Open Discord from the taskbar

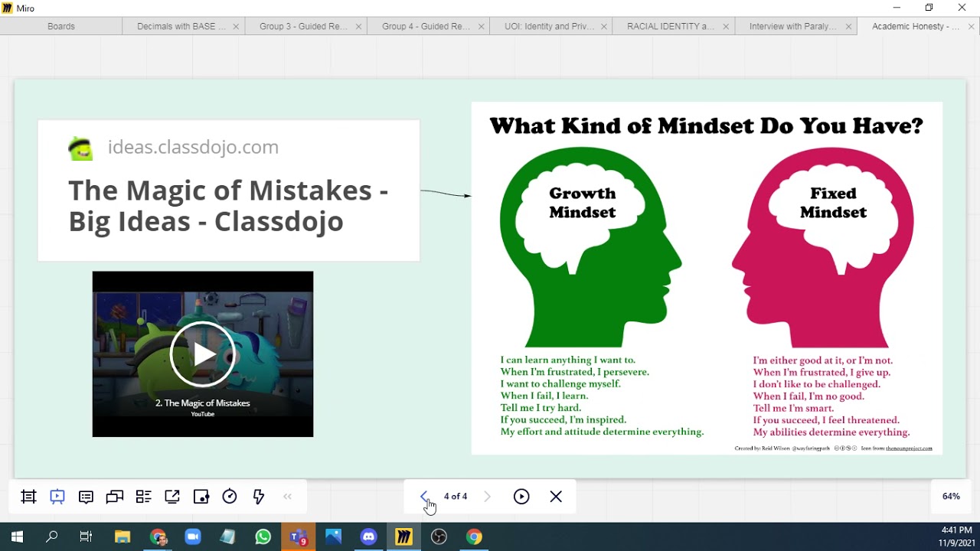(368, 536)
